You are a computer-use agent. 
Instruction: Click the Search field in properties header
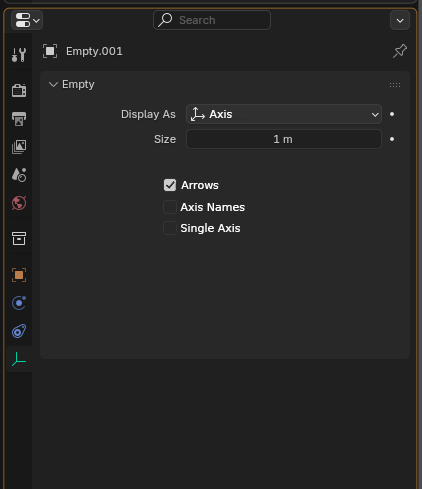coord(212,20)
